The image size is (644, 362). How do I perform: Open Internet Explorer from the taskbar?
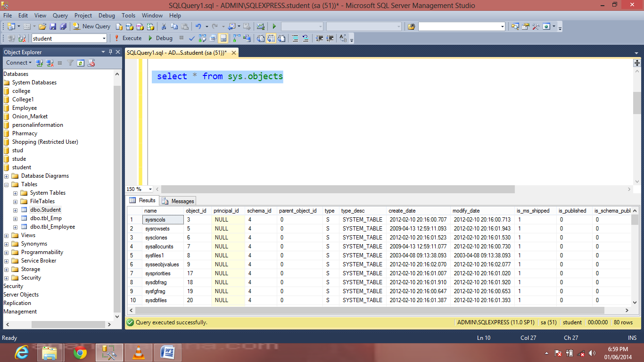pos(22,353)
